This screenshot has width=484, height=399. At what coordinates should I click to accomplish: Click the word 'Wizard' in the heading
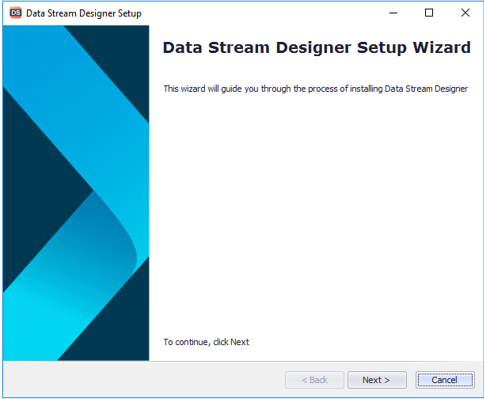tap(442, 47)
